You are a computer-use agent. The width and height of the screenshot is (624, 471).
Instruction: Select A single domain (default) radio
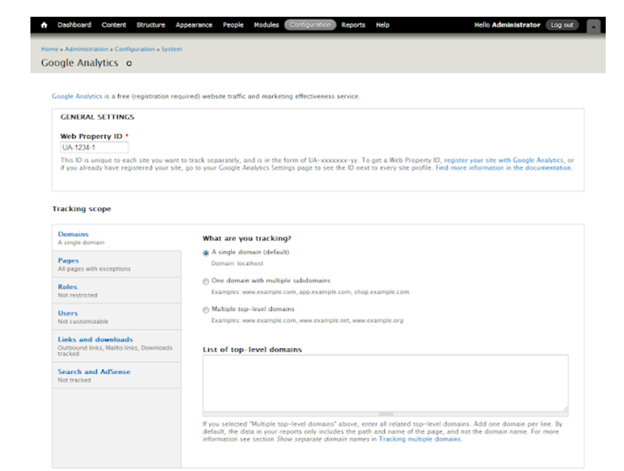pos(206,253)
